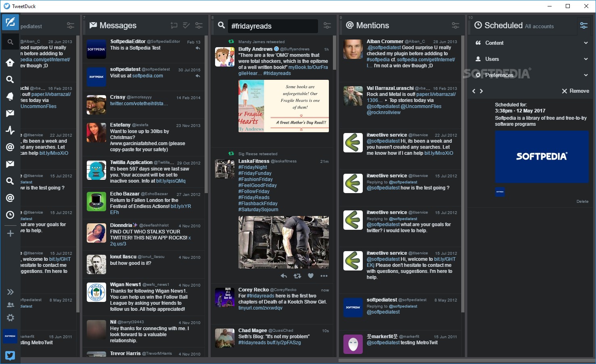Click in the #fridayreads search field
This screenshot has height=364, width=596.
pos(273,26)
